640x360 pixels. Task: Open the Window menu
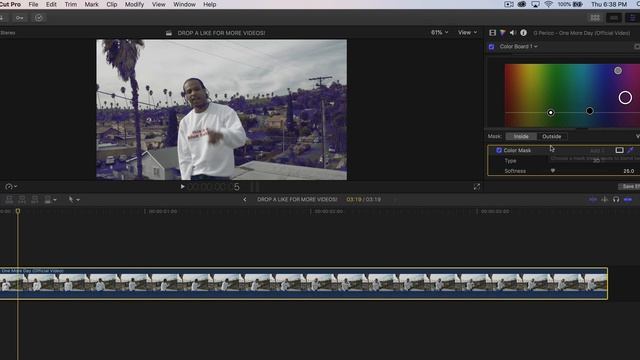(184, 4)
